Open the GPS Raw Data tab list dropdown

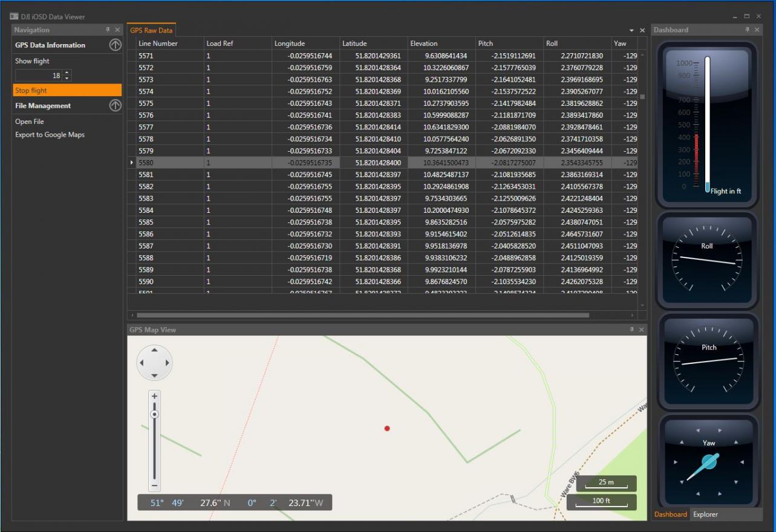pyautogui.click(x=632, y=30)
